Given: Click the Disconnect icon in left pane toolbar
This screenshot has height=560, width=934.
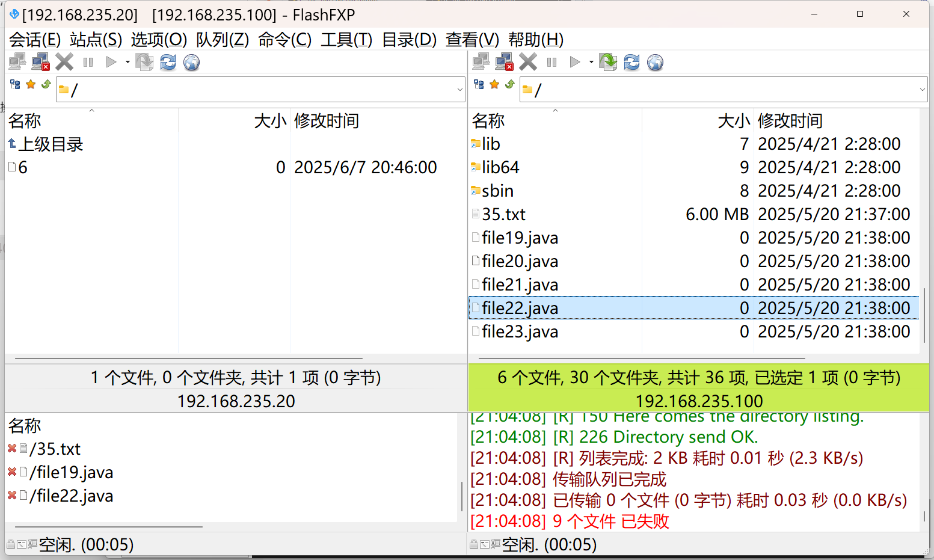Looking at the screenshot, I should [40, 62].
